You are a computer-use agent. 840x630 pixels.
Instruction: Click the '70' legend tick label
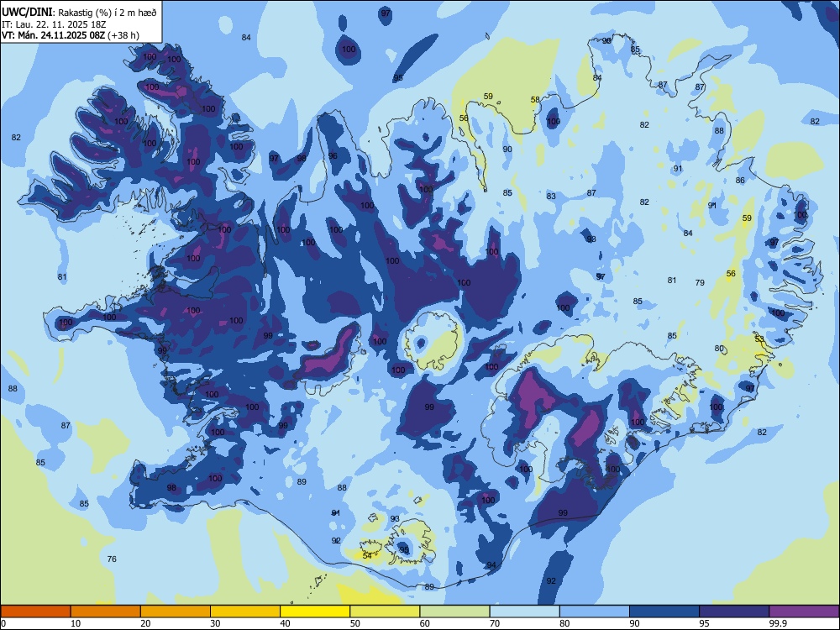(x=495, y=623)
